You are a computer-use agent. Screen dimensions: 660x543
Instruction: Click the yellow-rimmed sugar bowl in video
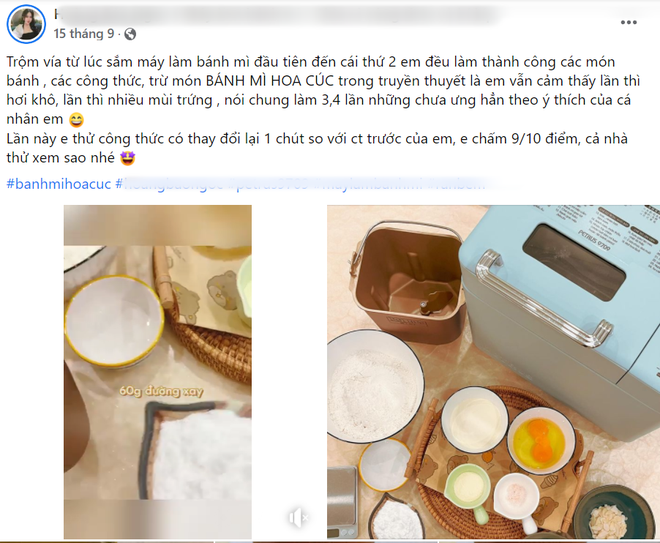click(x=114, y=321)
